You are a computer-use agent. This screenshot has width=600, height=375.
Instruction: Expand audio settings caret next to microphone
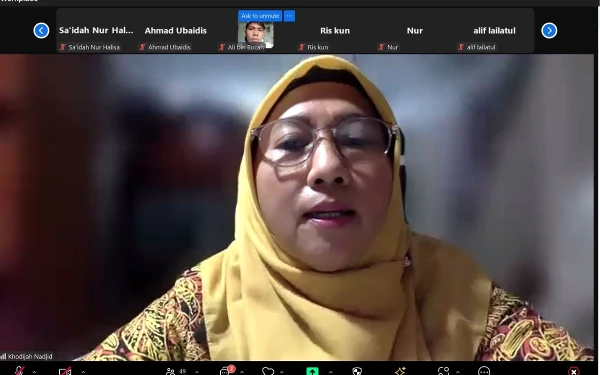tap(34, 372)
